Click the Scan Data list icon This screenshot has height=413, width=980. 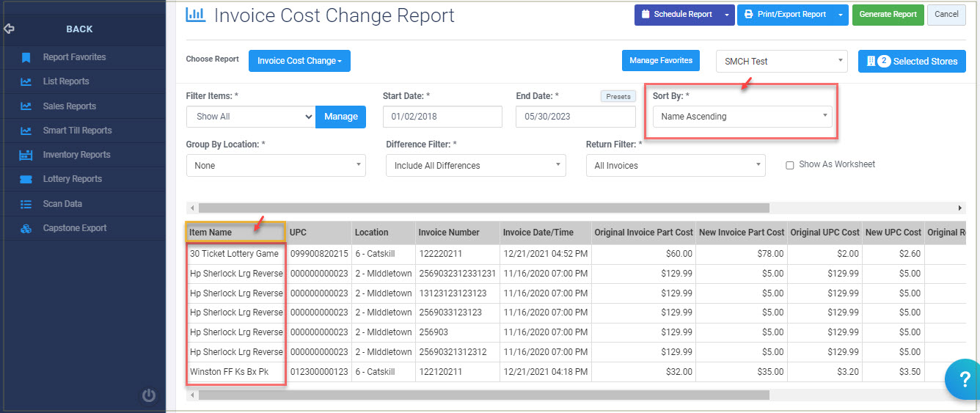click(26, 204)
